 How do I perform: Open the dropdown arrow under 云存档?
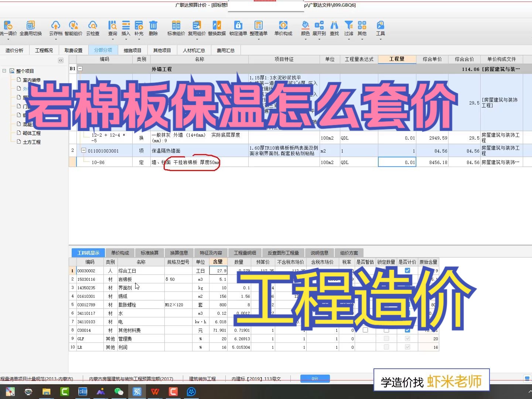coord(56,39)
